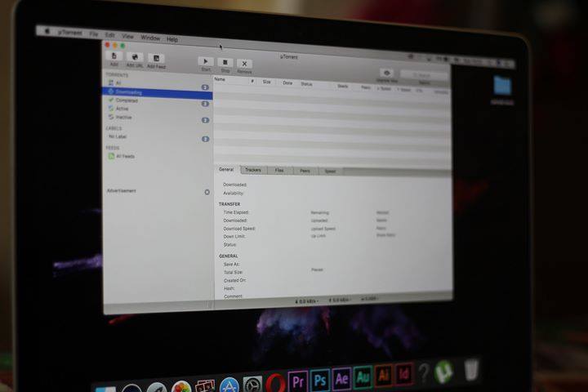This screenshot has height=392, width=588.
Task: Click the count badge beside Completed
Action: pos(205,104)
